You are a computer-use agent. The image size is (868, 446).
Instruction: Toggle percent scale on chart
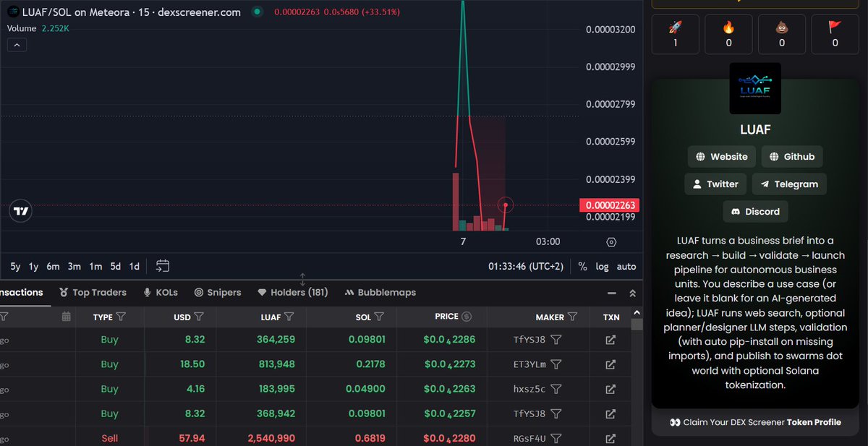click(x=582, y=266)
